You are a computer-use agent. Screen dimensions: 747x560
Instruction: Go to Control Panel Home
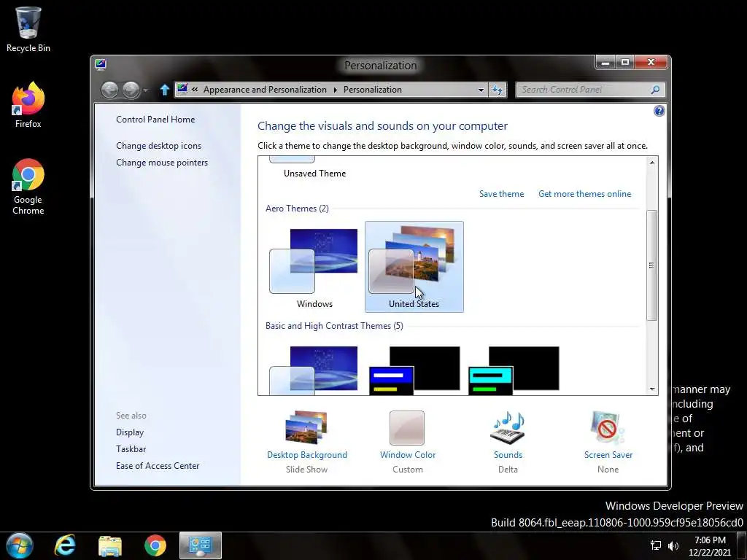click(x=155, y=120)
